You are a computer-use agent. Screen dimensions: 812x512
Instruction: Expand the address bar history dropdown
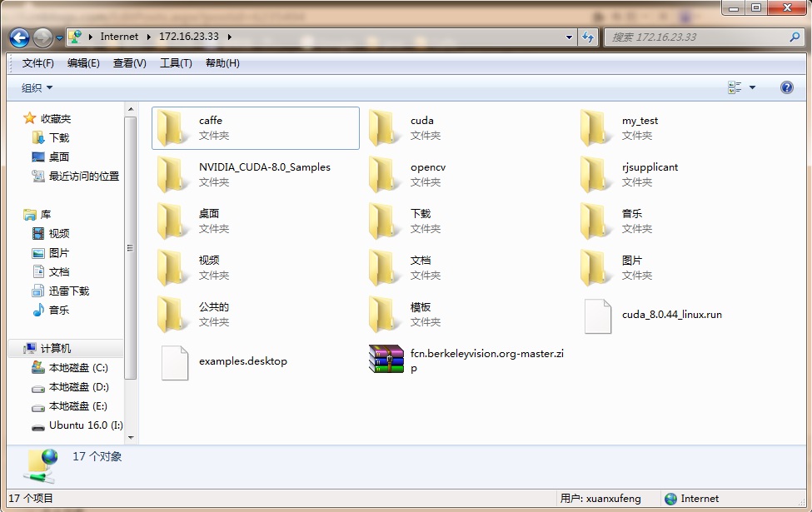click(x=569, y=37)
